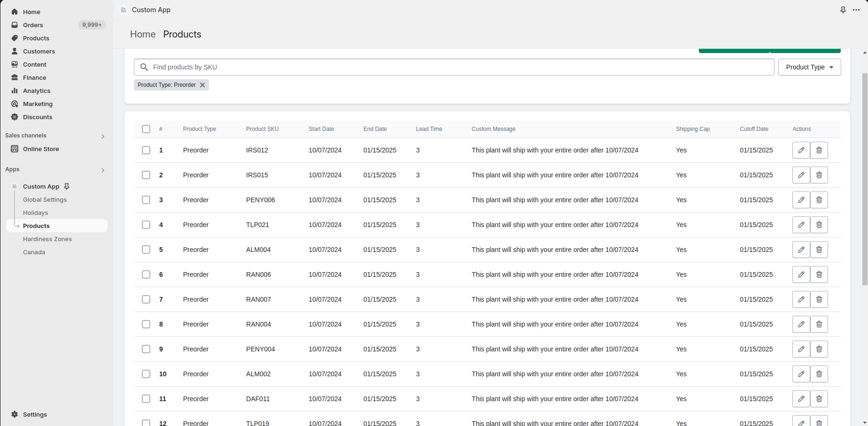Click the edit pencil icon for IRS012
The height and width of the screenshot is (426, 868).
(x=801, y=150)
